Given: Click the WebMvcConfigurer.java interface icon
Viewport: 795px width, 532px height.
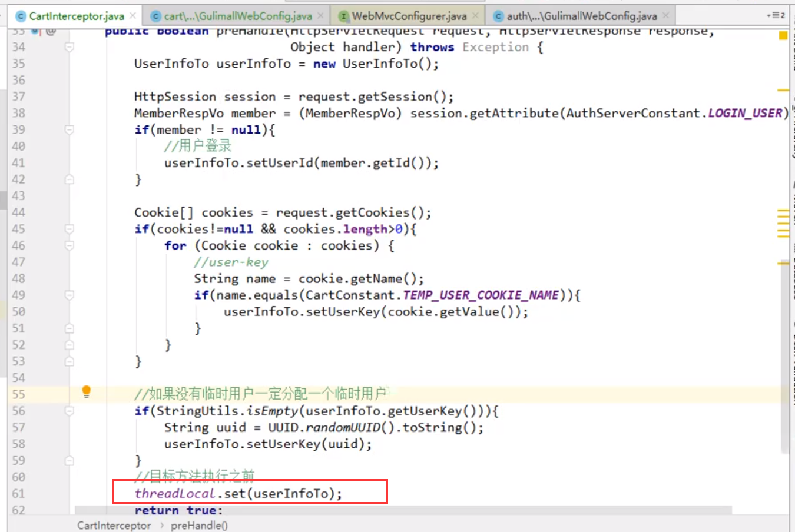Looking at the screenshot, I should click(343, 16).
